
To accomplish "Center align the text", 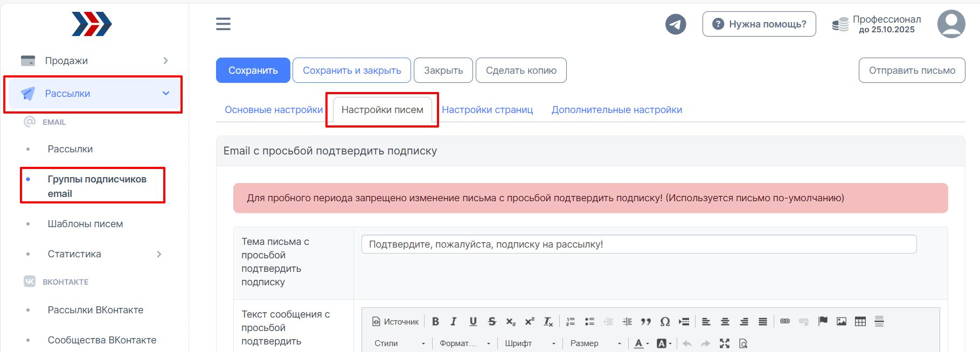I will tap(725, 321).
